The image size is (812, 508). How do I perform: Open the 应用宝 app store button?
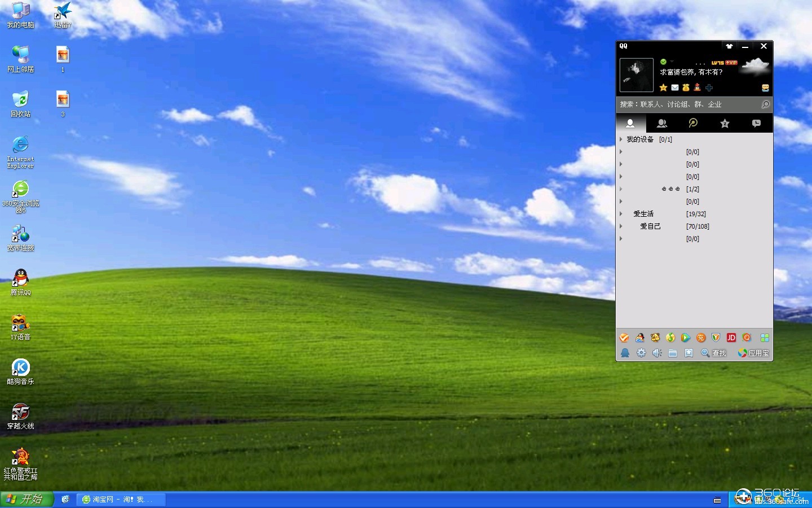(x=753, y=353)
